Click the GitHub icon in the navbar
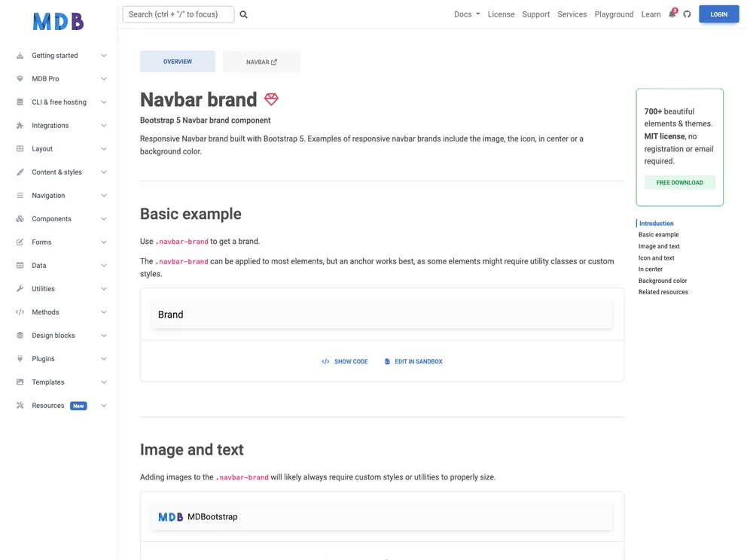Viewport: 747px width, 560px height. point(686,14)
